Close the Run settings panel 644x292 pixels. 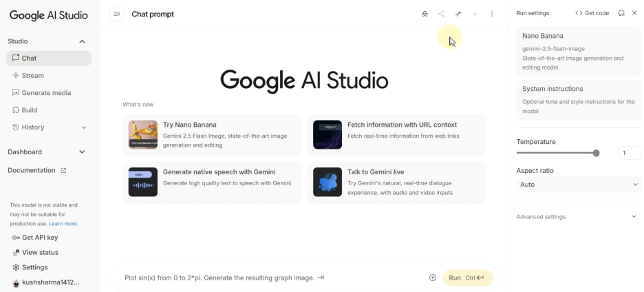634,13
